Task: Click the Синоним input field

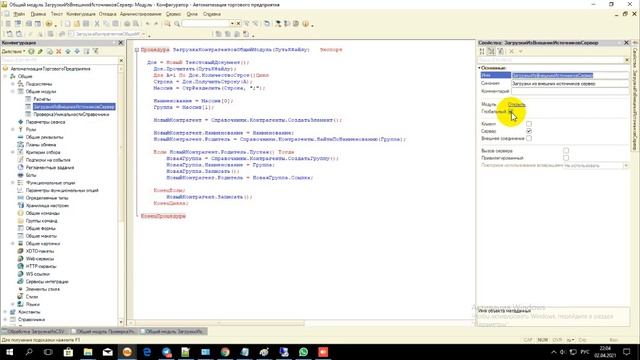Action: [x=570, y=83]
